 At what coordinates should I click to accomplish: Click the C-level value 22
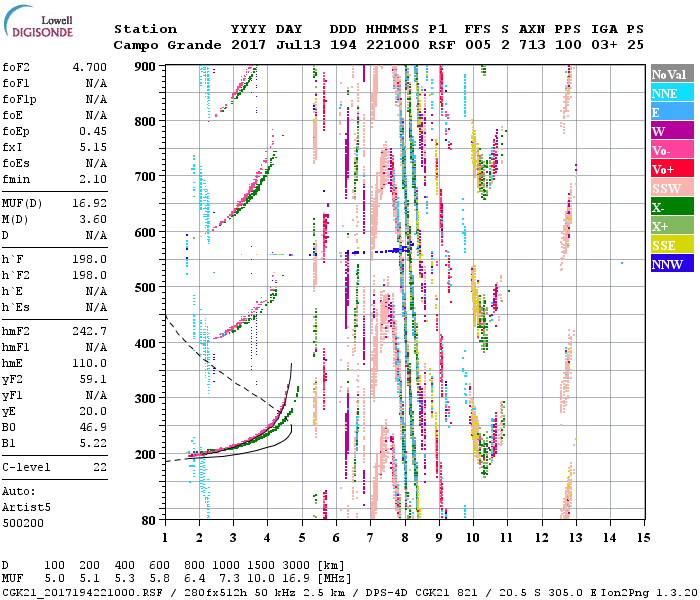(x=99, y=468)
